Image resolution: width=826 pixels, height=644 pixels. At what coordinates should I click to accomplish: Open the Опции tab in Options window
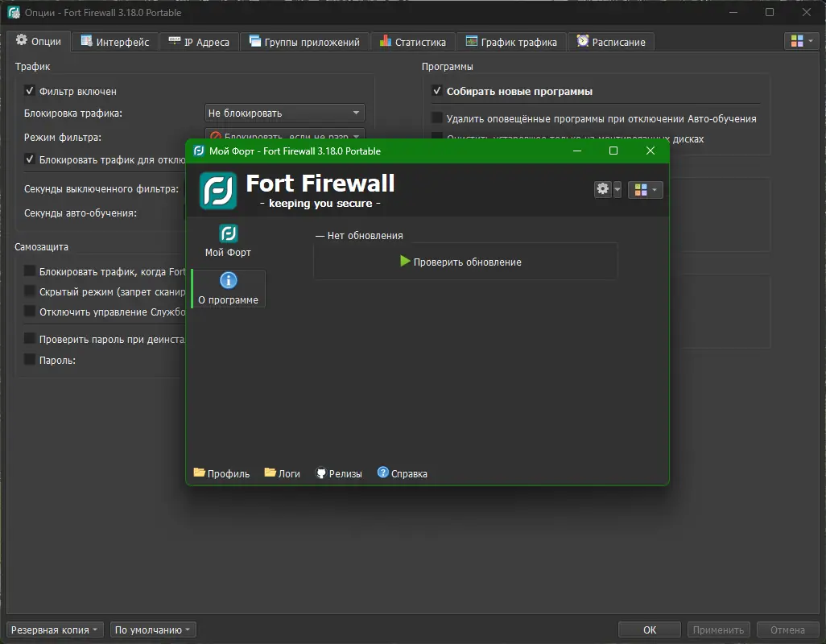[39, 41]
